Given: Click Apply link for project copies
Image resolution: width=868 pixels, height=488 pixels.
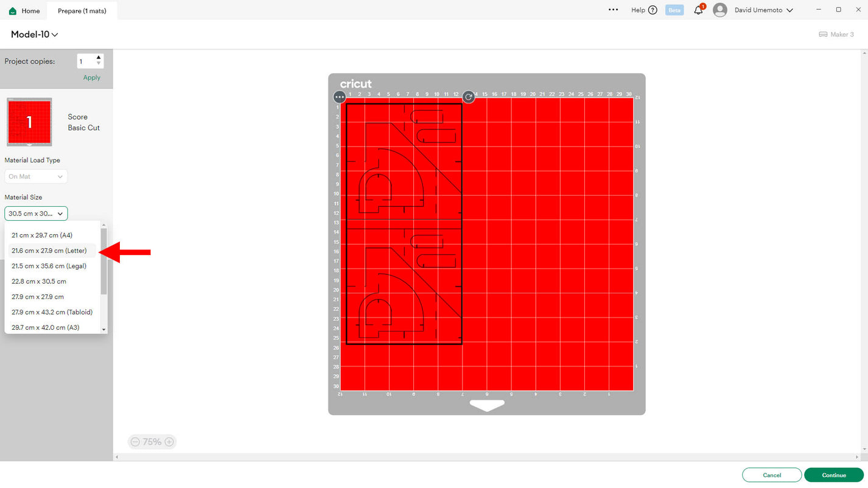Looking at the screenshot, I should 92,77.
